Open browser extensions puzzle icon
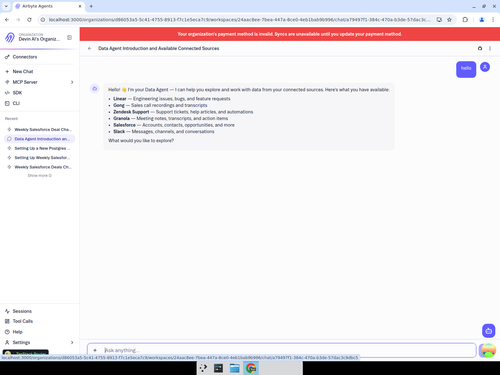Viewport: 500px width, 375px height. tap(465, 20)
